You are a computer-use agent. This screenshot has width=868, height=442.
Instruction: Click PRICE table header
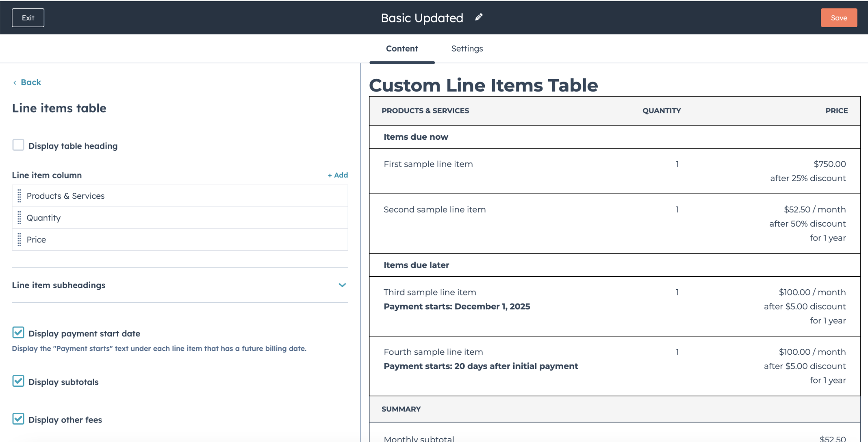[x=836, y=110]
